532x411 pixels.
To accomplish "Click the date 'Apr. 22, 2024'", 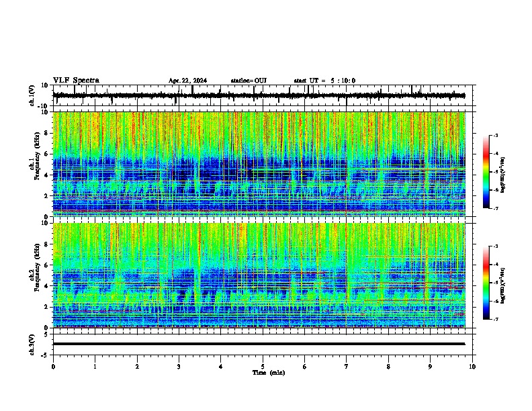I will [187, 81].
